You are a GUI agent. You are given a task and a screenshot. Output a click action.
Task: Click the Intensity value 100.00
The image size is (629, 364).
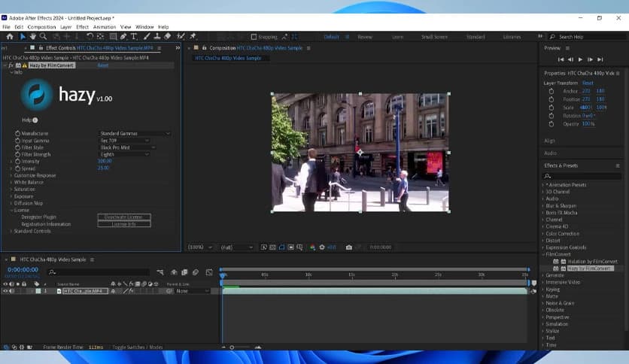tap(105, 161)
